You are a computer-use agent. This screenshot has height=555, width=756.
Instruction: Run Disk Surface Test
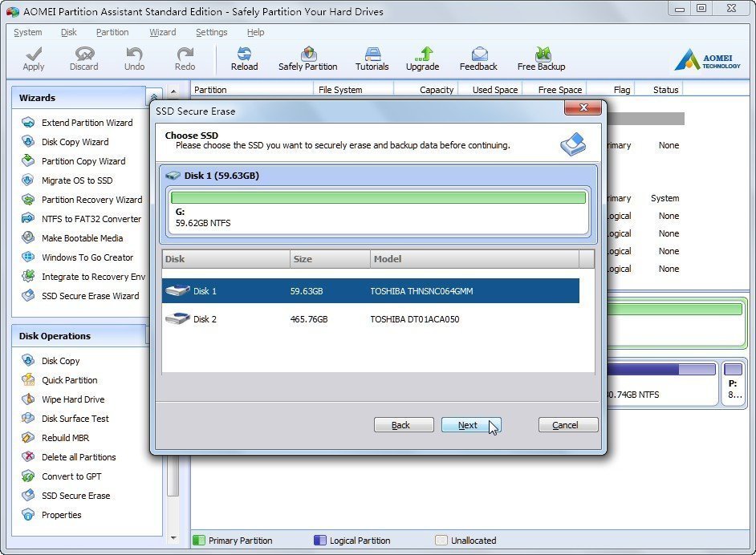75,419
